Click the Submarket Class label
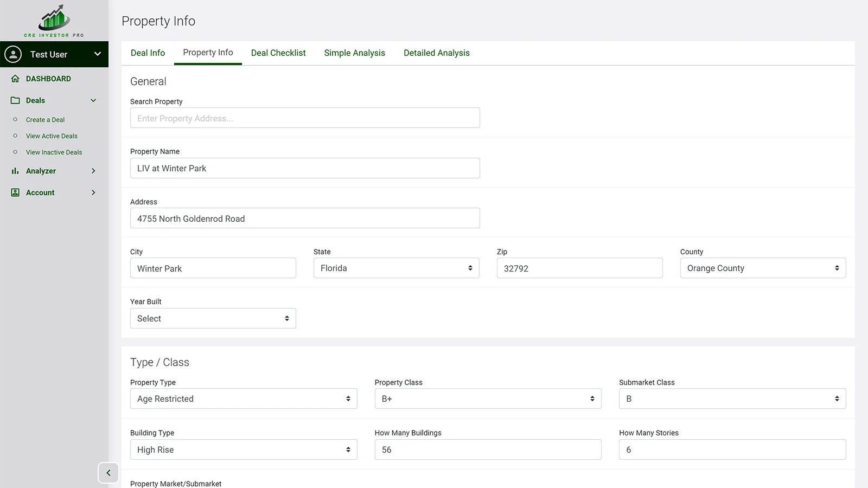Screen dimensions: 868x488 (x=647, y=382)
